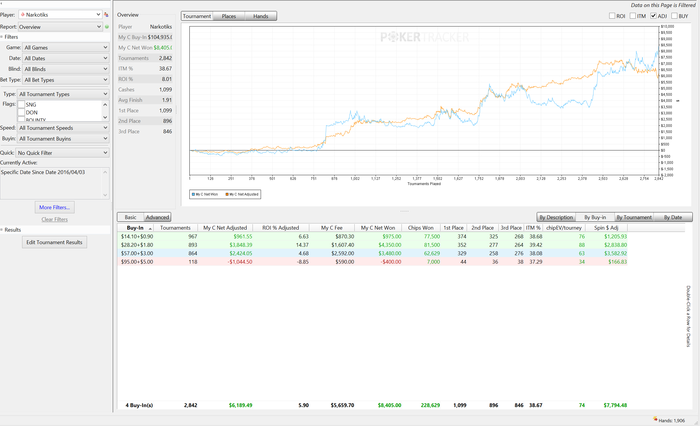Sort by chipEV/tourney column header
700x426 pixels.
click(564, 228)
